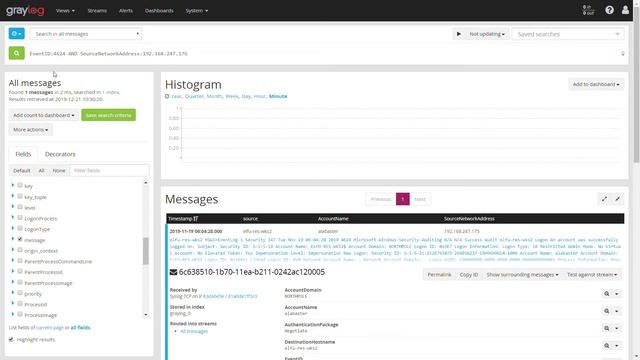
Task: Collapse messages table with second arrow icon
Action: 618,199
